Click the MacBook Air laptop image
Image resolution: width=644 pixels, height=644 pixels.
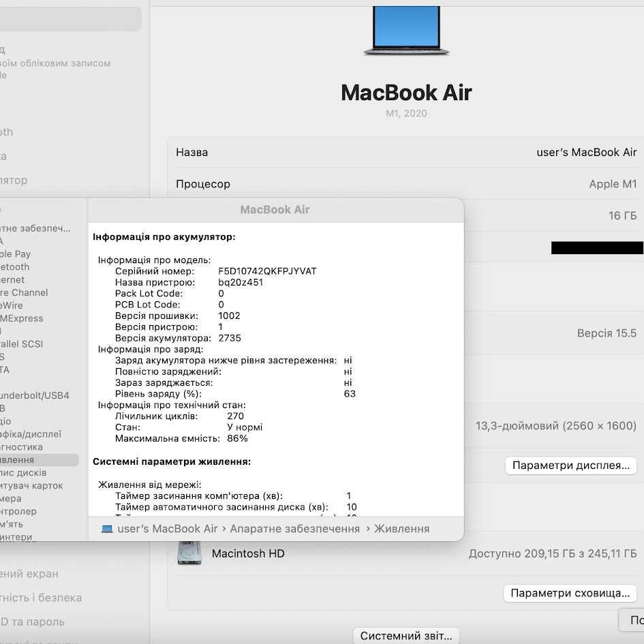[x=406, y=31]
